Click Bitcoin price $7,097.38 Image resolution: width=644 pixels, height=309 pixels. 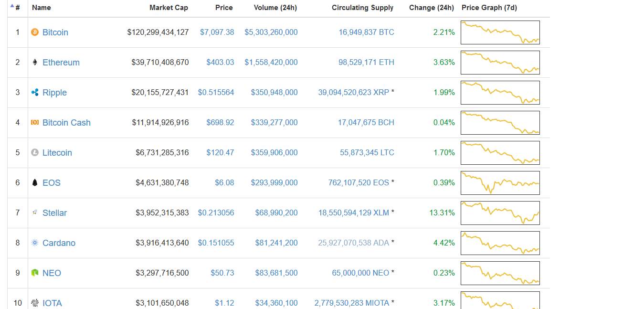[x=217, y=32]
